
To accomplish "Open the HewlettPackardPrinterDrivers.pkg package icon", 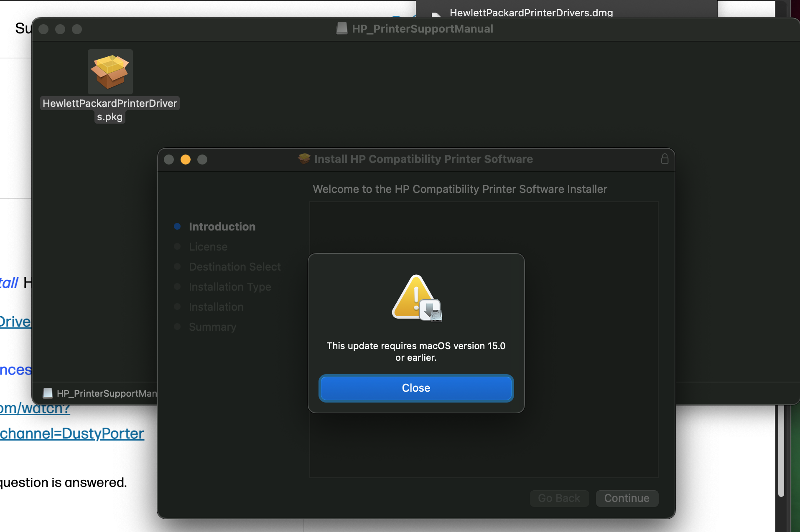I will 110,72.
